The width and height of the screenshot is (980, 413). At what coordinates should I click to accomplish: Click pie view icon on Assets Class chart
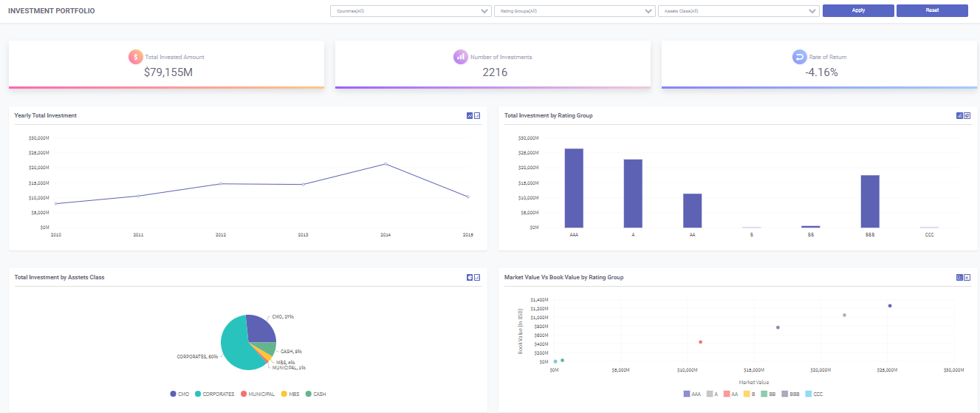pos(470,277)
